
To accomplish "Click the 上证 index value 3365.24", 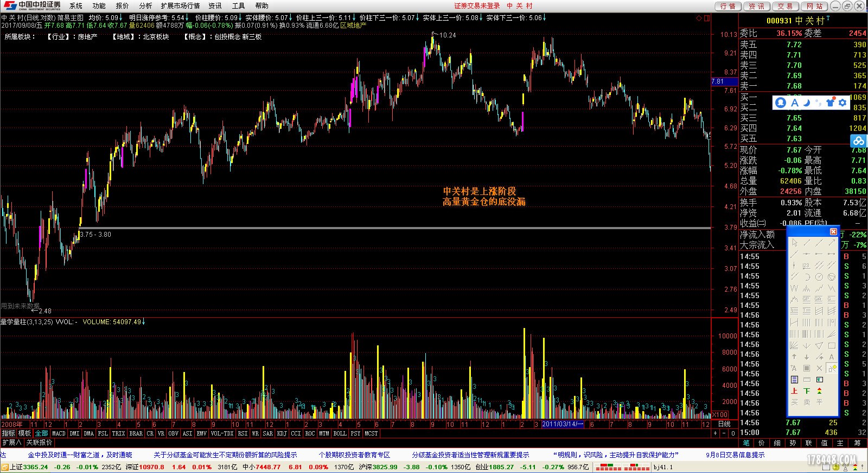I will coord(36,467).
